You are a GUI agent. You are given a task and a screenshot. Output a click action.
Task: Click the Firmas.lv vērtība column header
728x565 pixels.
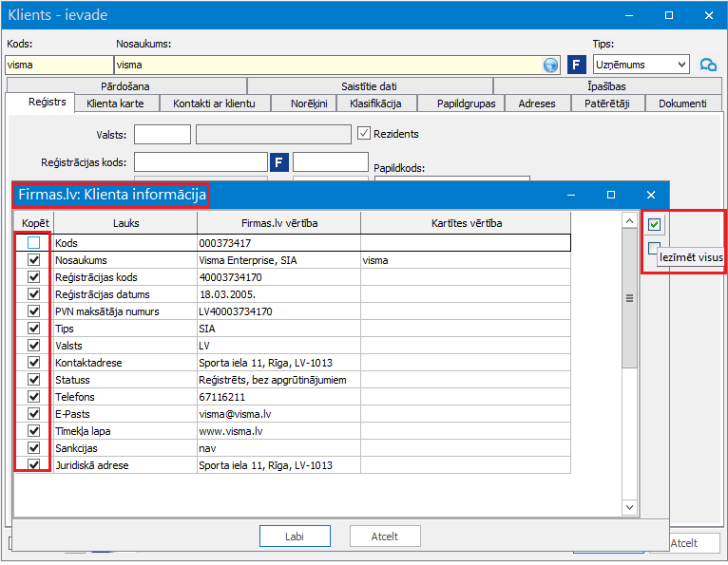click(x=279, y=223)
